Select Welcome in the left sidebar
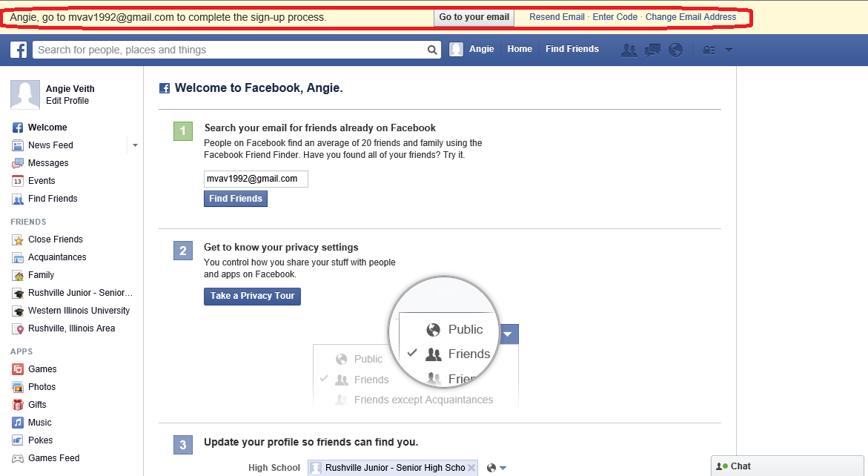This screenshot has height=476, width=868. (x=47, y=128)
